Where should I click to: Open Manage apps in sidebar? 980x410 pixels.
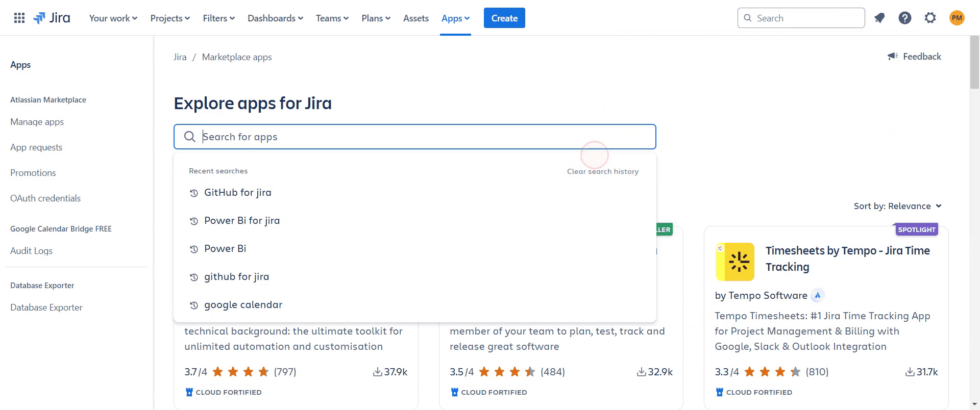tap(37, 122)
